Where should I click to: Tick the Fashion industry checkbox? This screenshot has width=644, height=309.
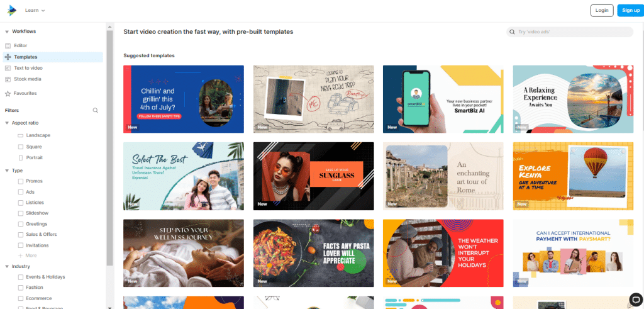pyautogui.click(x=21, y=288)
